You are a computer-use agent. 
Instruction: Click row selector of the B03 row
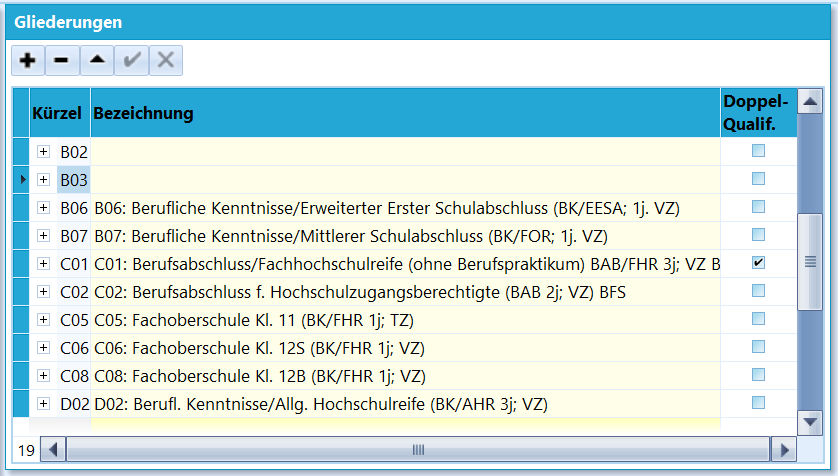[21, 180]
